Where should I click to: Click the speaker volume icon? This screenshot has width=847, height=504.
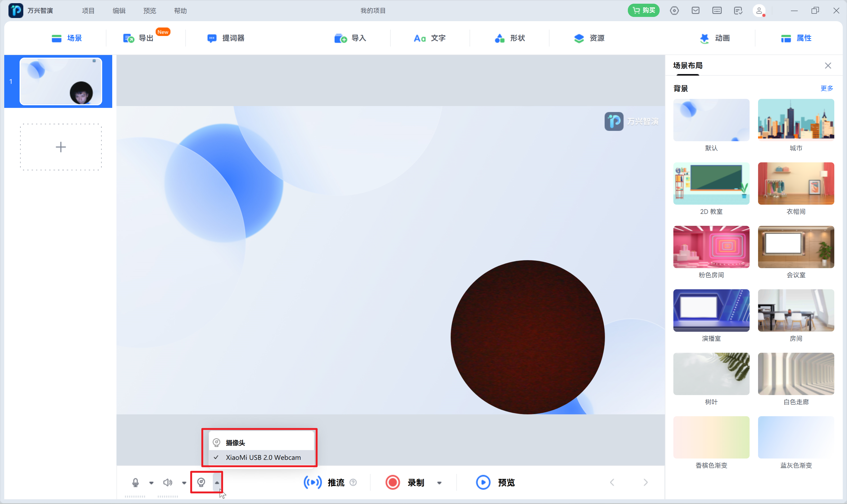coord(168,482)
